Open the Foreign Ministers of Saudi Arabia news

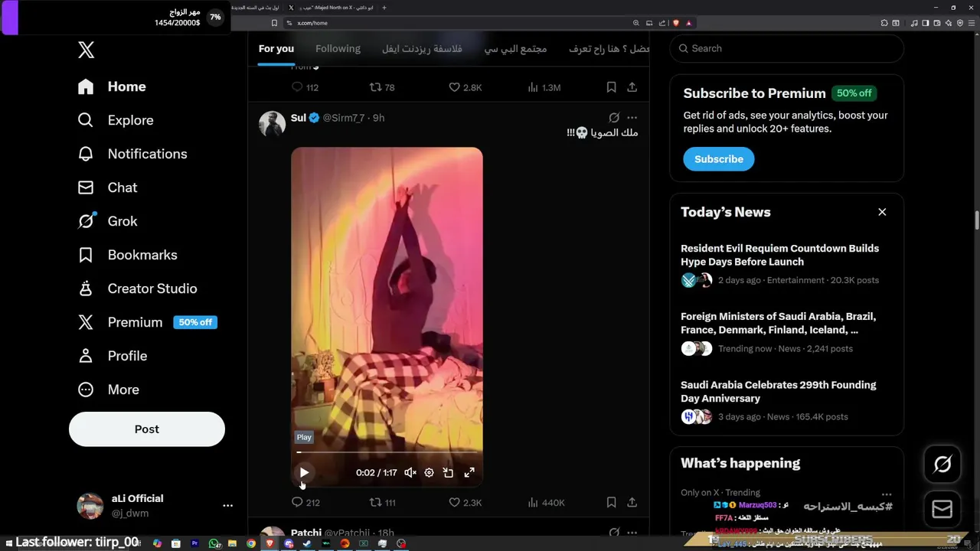[x=786, y=332]
